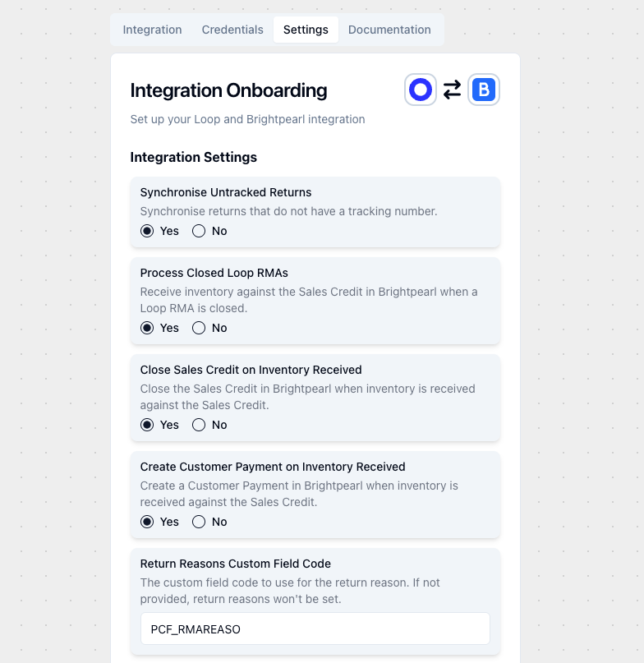The height and width of the screenshot is (663, 644).
Task: Click the two-way sync arrows icon
Action: [x=452, y=90]
